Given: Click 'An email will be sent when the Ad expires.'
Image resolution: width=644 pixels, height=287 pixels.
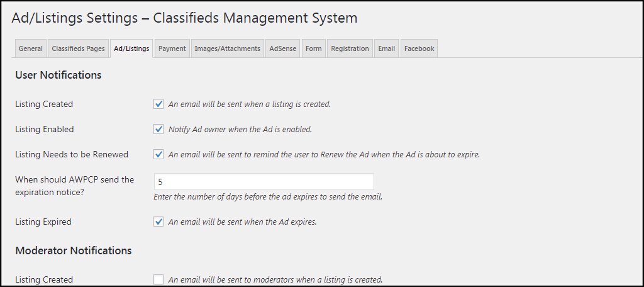Looking at the screenshot, I should point(243,222).
